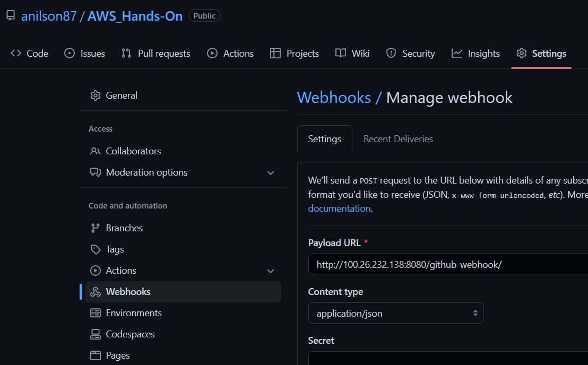The height and width of the screenshot is (365, 588).
Task: Click the Manage webhook heading text
Action: [x=449, y=98]
